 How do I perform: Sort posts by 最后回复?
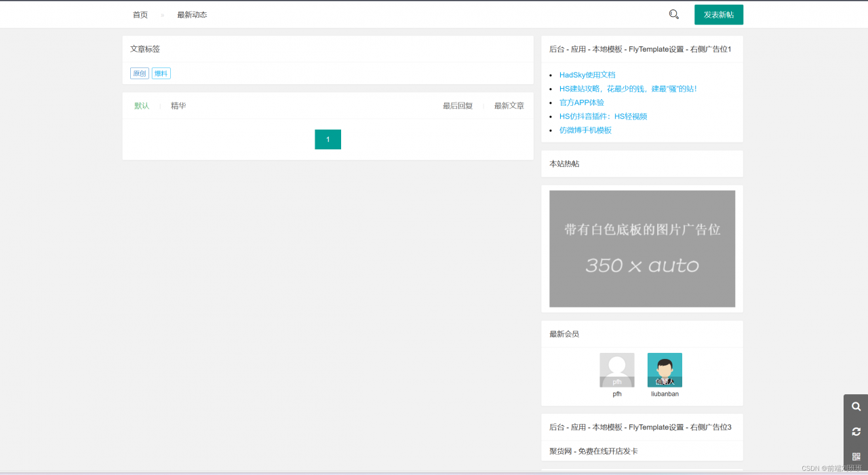pyautogui.click(x=457, y=105)
